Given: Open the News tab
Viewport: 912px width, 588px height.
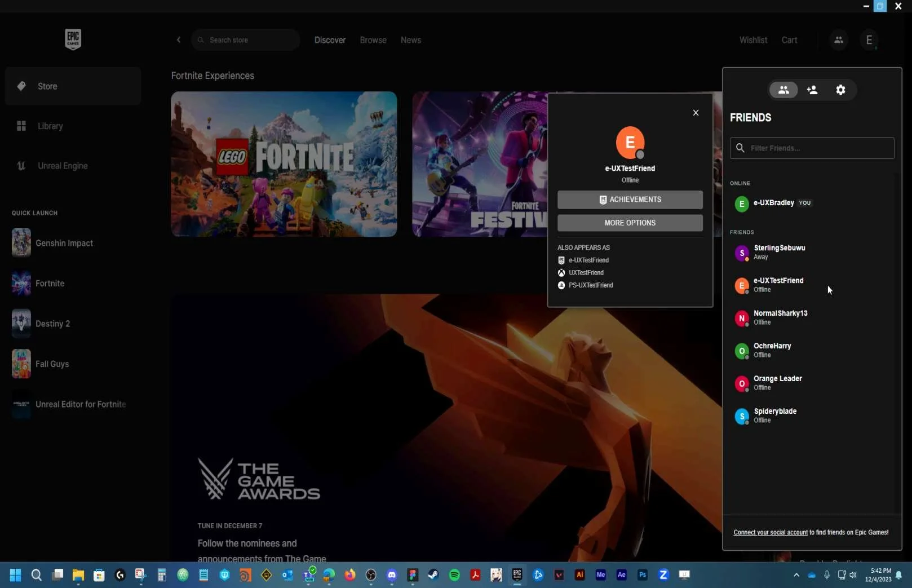Looking at the screenshot, I should coord(411,40).
